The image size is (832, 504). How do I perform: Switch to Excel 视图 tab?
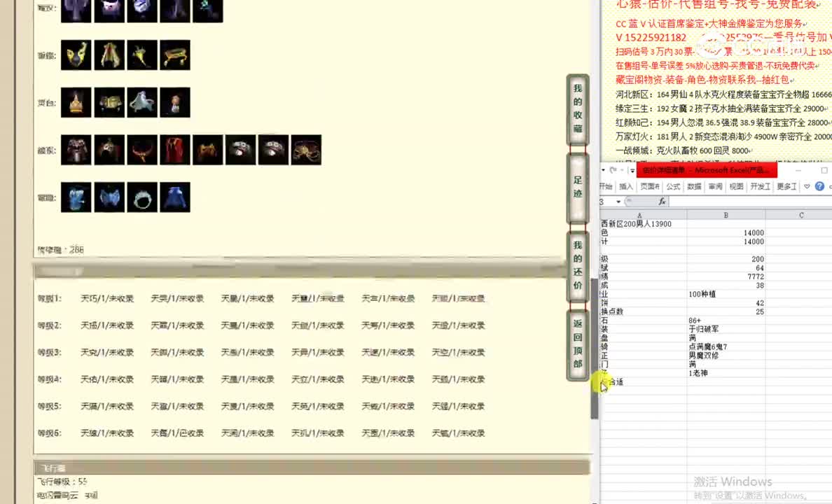[x=737, y=186]
